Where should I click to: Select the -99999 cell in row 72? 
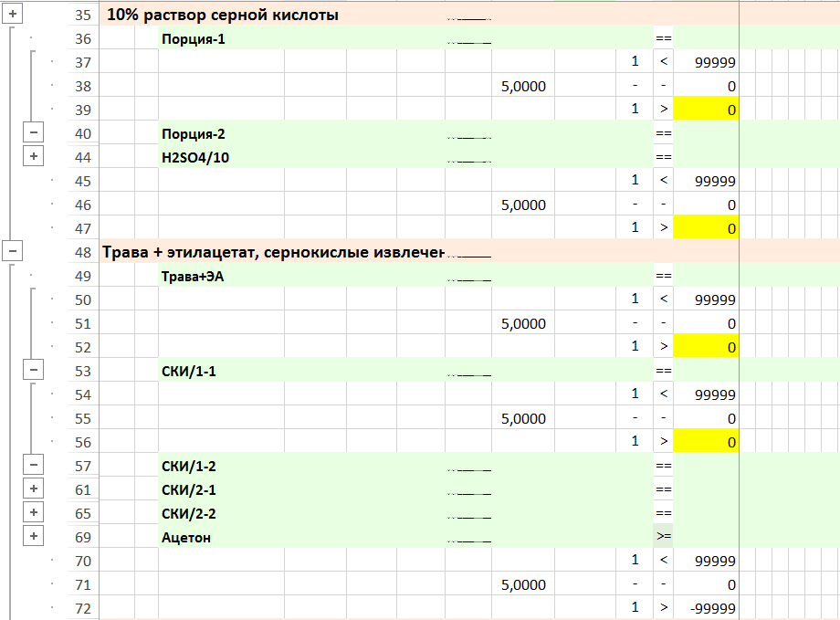point(706,608)
